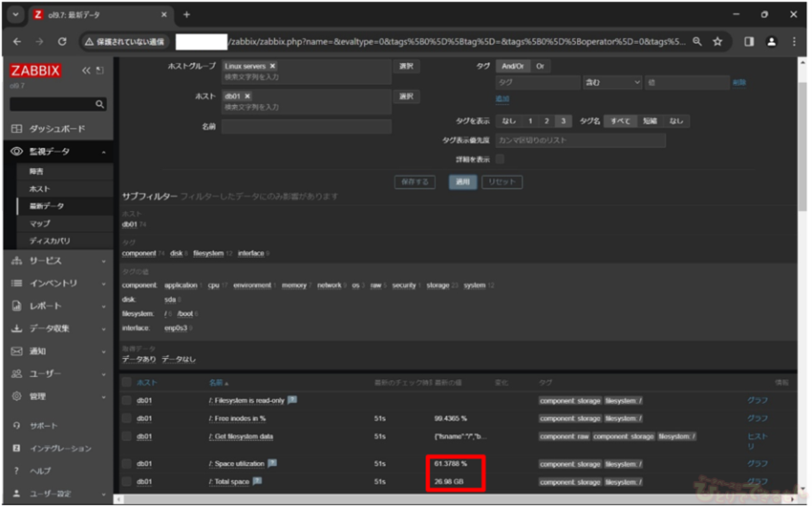Remove the db01 host filter tag
This screenshot has width=812, height=506.
point(247,96)
